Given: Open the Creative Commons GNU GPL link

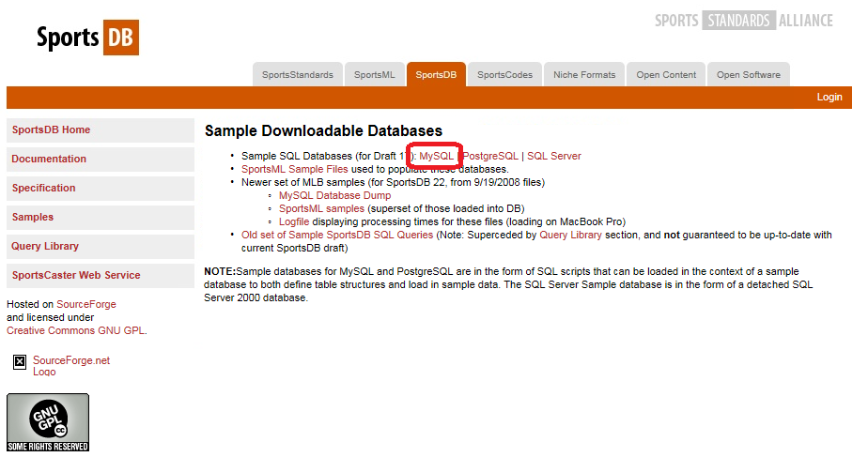Looking at the screenshot, I should [x=76, y=331].
